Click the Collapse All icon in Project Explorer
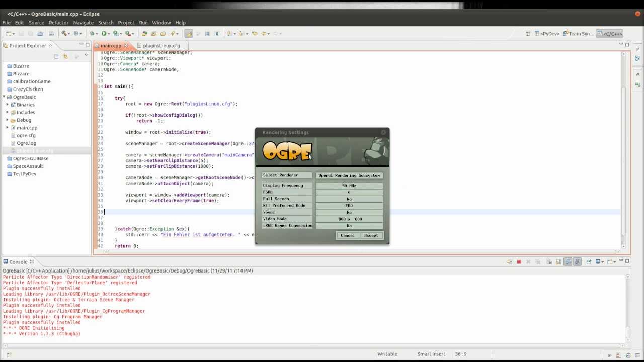 click(56, 56)
